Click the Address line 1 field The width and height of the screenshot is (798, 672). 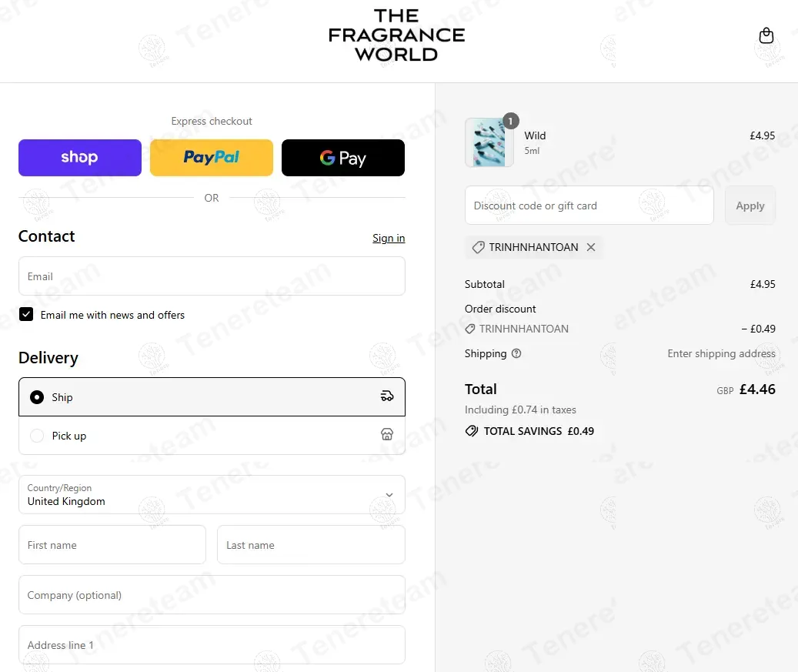[x=212, y=644]
